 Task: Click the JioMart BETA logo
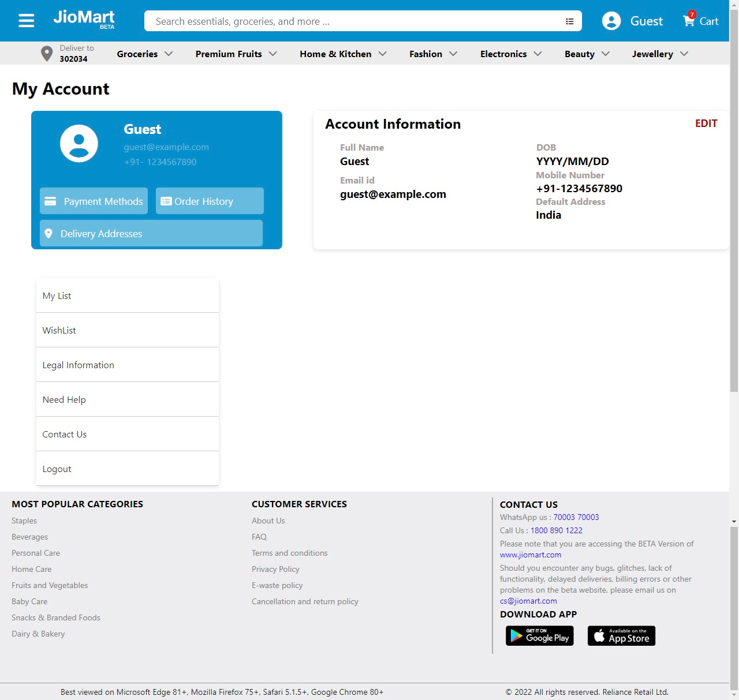(x=84, y=19)
